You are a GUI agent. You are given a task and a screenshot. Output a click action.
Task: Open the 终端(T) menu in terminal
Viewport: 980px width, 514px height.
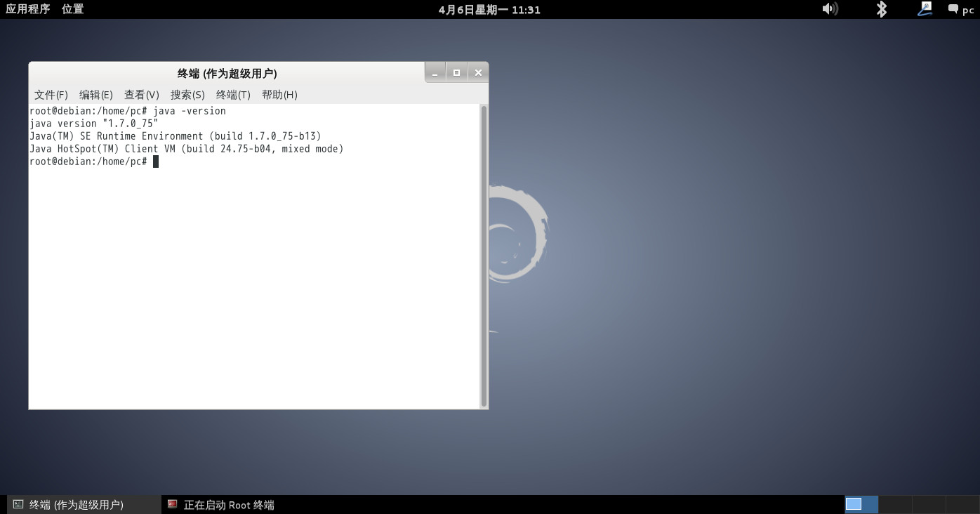tap(232, 94)
